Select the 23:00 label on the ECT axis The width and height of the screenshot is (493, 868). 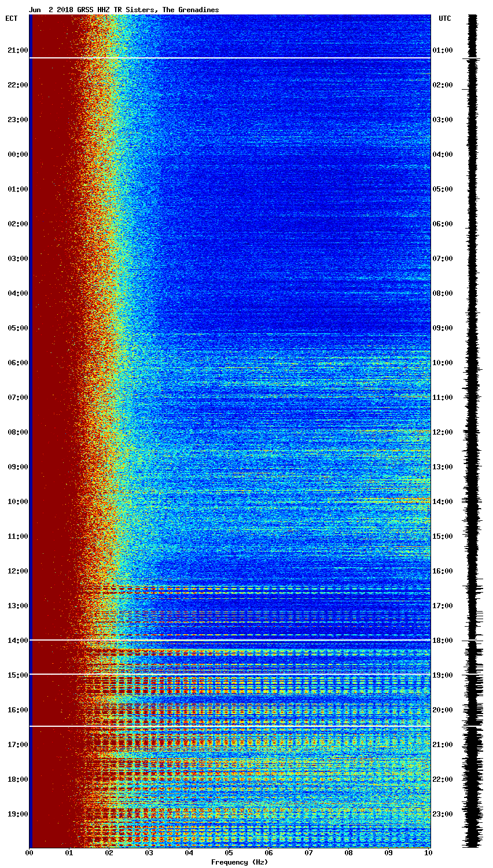[x=18, y=120]
